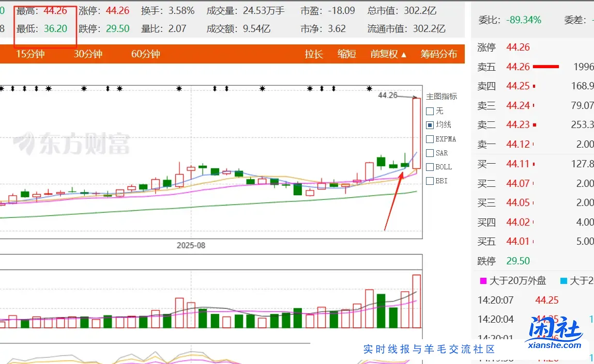Click the rightmost star event marker above the chart
This screenshot has height=364, width=594.
(369, 89)
